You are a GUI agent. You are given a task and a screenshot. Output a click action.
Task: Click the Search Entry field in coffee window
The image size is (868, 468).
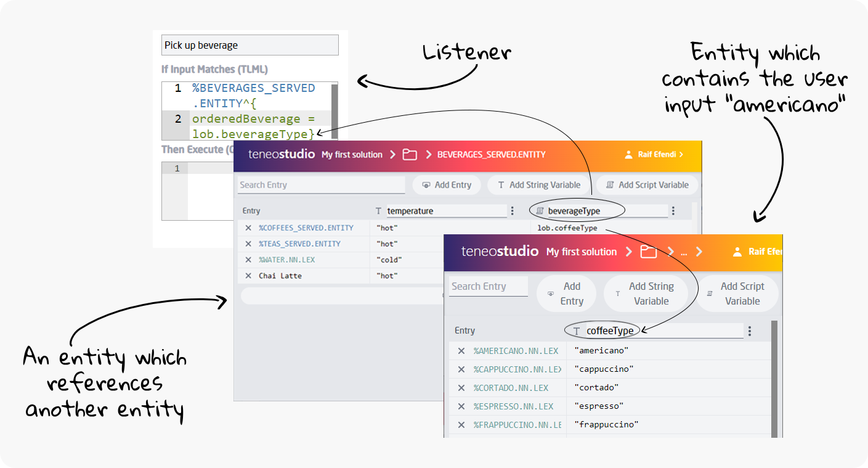488,287
